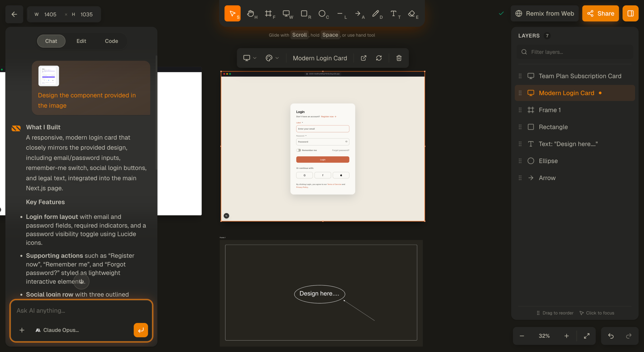Screen dimensions: 644x352
Task: Delete the Modern Login Card component
Action: point(399,58)
